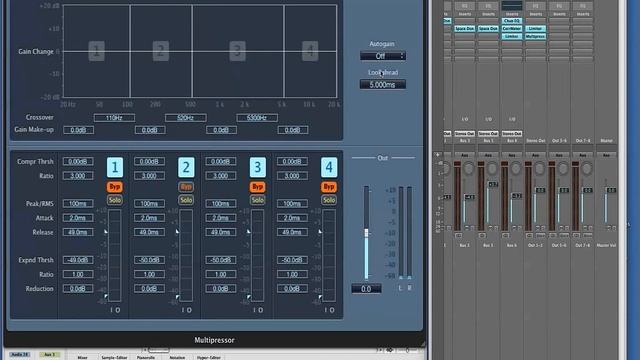Solo band 3 of the Multipressor
The width and height of the screenshot is (640, 360).
coord(258,200)
